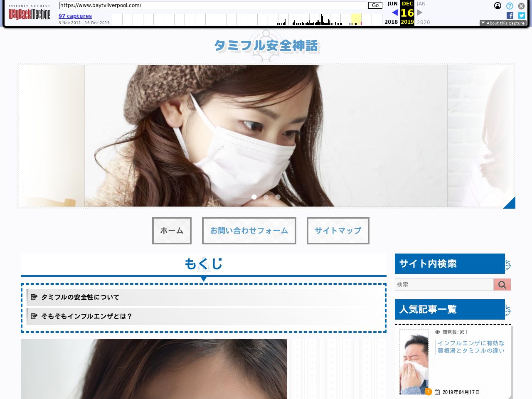Share capture on Facebook
This screenshot has width=532, height=399.
510,15
